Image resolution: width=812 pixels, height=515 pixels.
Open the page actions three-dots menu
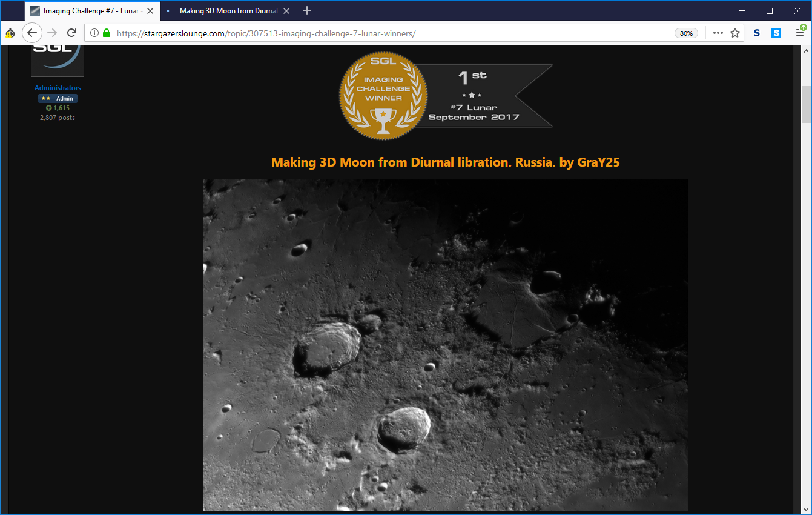point(718,33)
